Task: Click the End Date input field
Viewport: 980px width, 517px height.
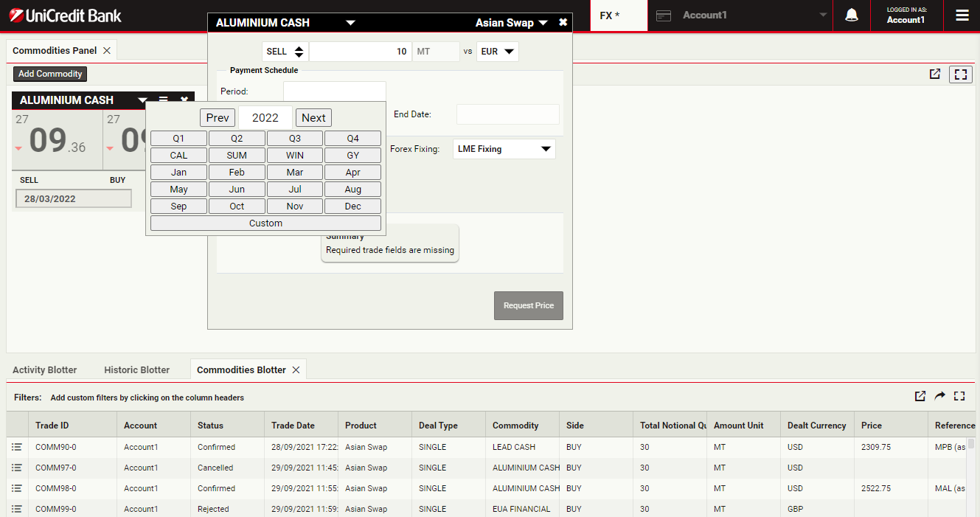Action: [507, 114]
